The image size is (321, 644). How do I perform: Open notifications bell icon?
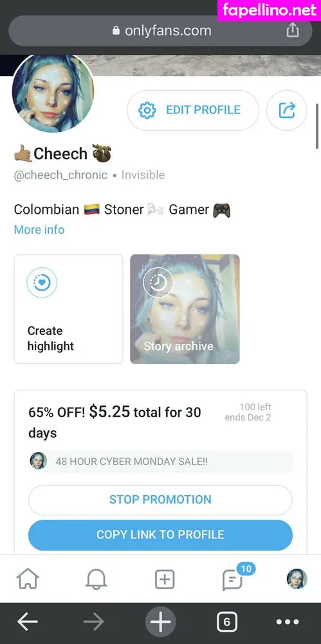pyautogui.click(x=96, y=580)
